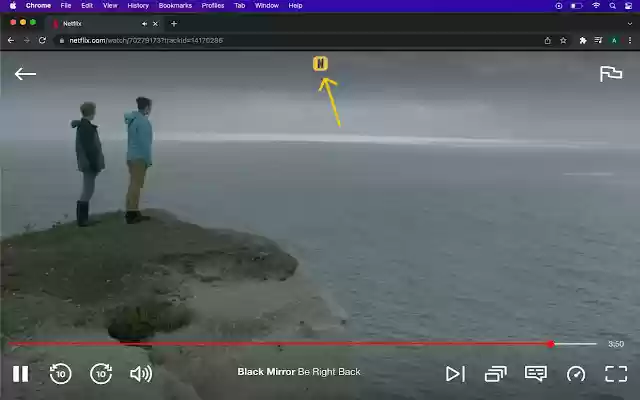640x400 pixels.
Task: Reload the page in Chrome
Action: [42, 40]
